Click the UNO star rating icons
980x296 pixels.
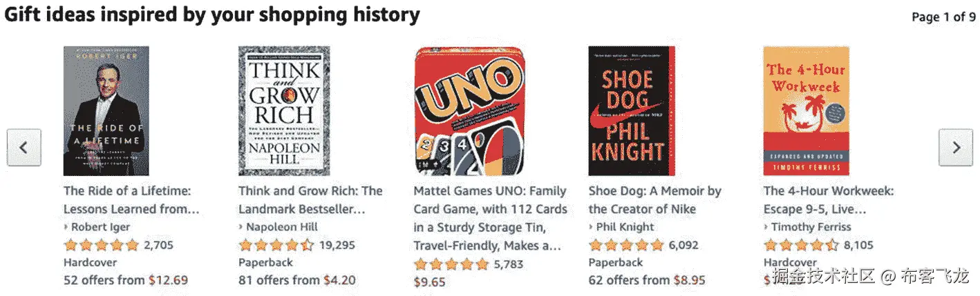451,264
